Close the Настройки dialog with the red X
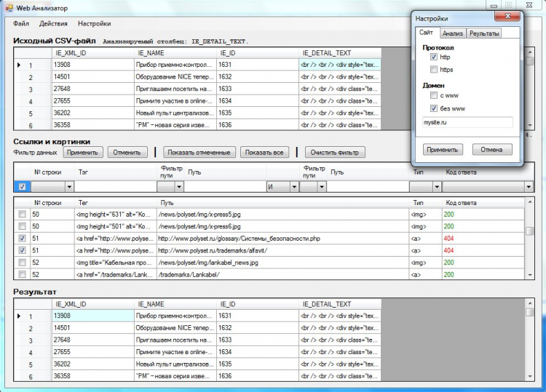 pyautogui.click(x=507, y=16)
